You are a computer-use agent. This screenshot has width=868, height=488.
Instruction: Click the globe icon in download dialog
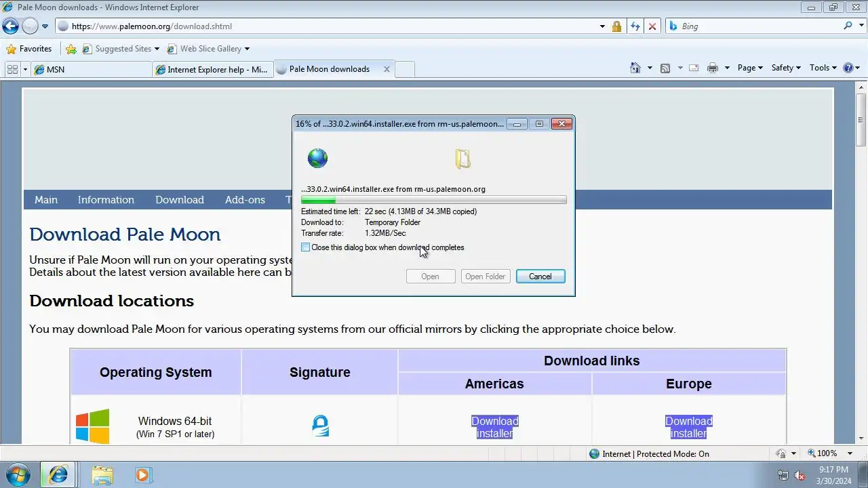pyautogui.click(x=317, y=159)
